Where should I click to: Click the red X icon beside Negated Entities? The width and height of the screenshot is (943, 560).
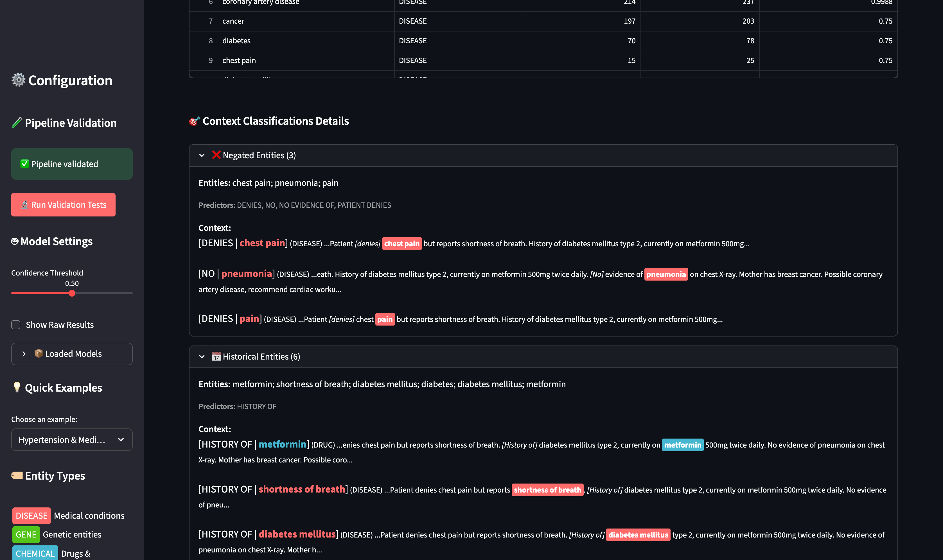[216, 155]
